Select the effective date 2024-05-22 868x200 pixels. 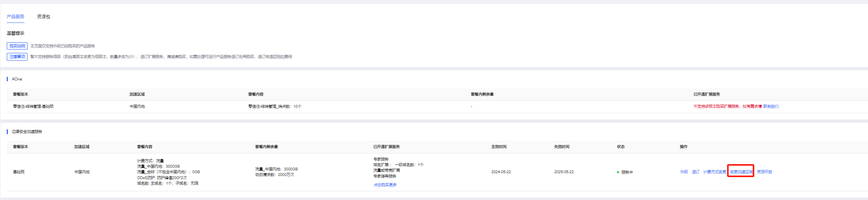pyautogui.click(x=501, y=172)
